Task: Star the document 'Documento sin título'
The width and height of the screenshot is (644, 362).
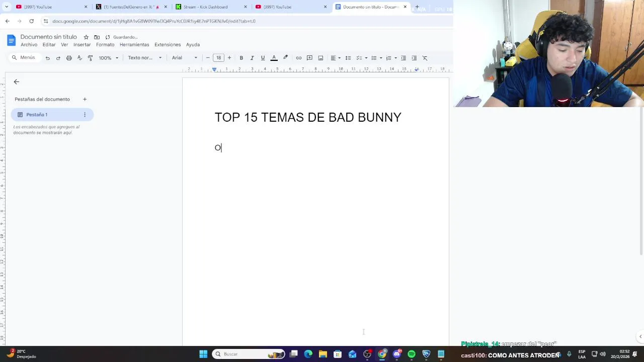Action: point(86,37)
